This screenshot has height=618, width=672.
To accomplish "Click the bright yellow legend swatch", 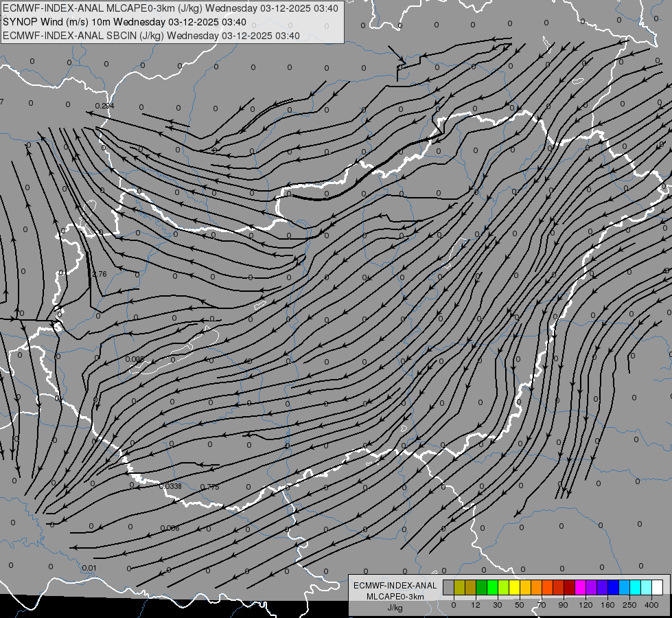I will [x=514, y=587].
